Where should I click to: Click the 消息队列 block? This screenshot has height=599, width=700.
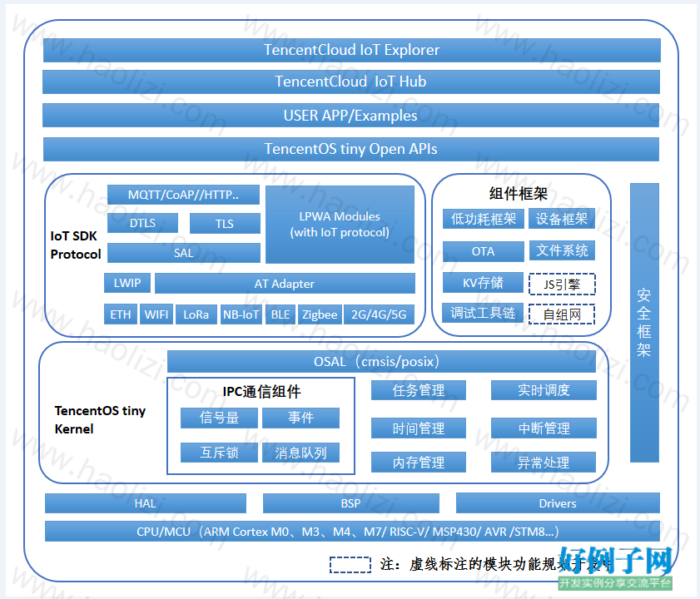click(301, 453)
